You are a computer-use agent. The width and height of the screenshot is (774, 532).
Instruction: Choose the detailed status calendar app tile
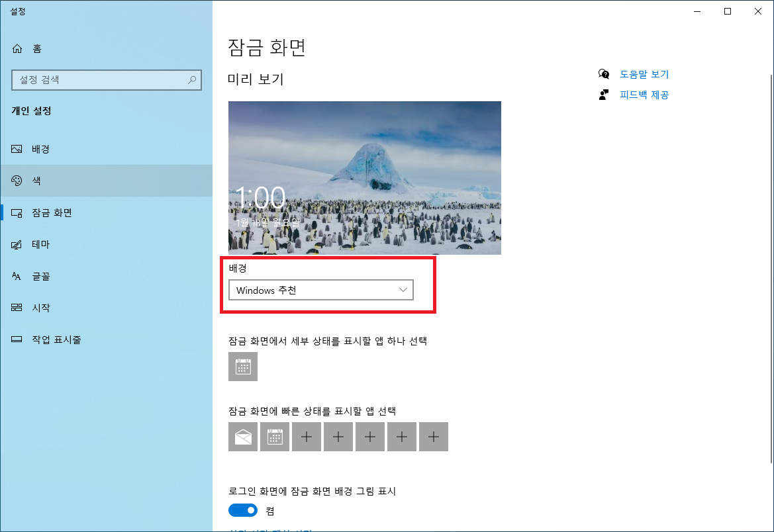[243, 367]
